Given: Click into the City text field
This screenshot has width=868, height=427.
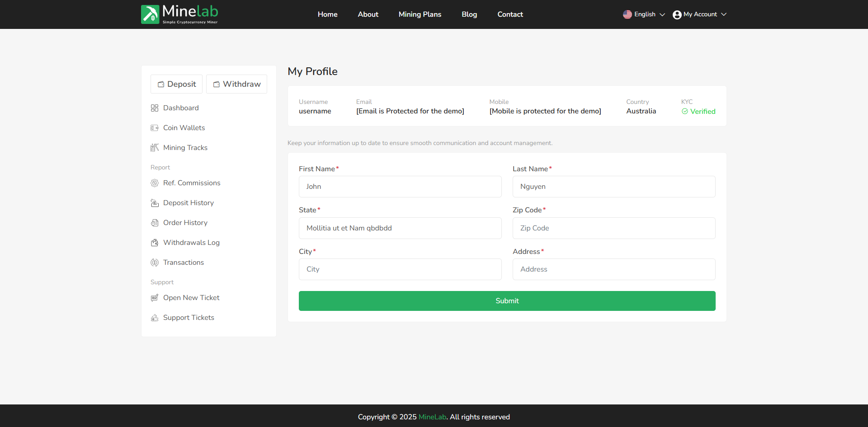Looking at the screenshot, I should click(400, 269).
